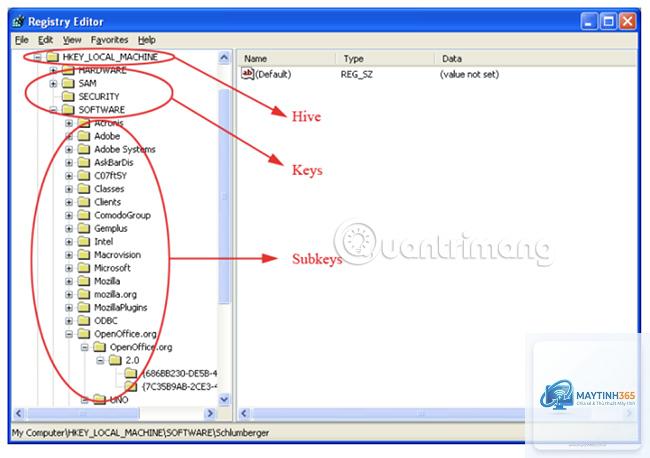Close the Registry Editor window

point(628,21)
